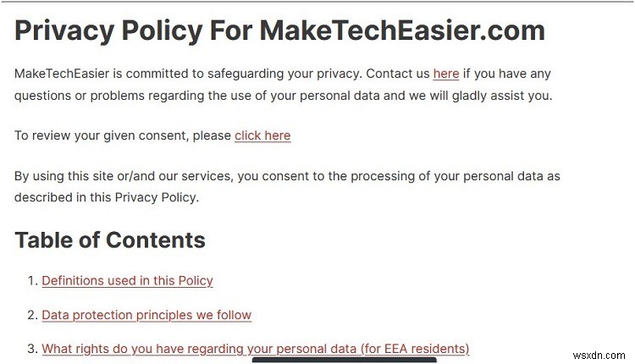This screenshot has height=364, width=635.
Task: Tap the dark bar at bottom center
Action: point(344,360)
